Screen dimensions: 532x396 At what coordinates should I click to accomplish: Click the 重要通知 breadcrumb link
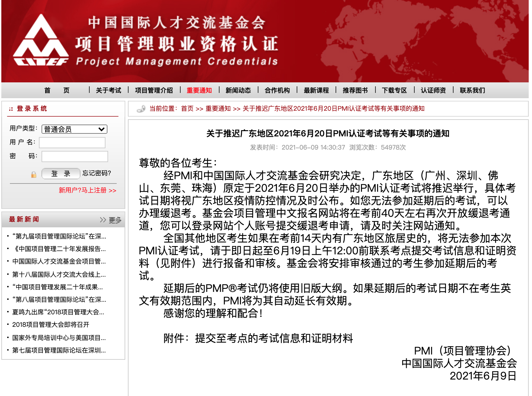tap(218, 109)
